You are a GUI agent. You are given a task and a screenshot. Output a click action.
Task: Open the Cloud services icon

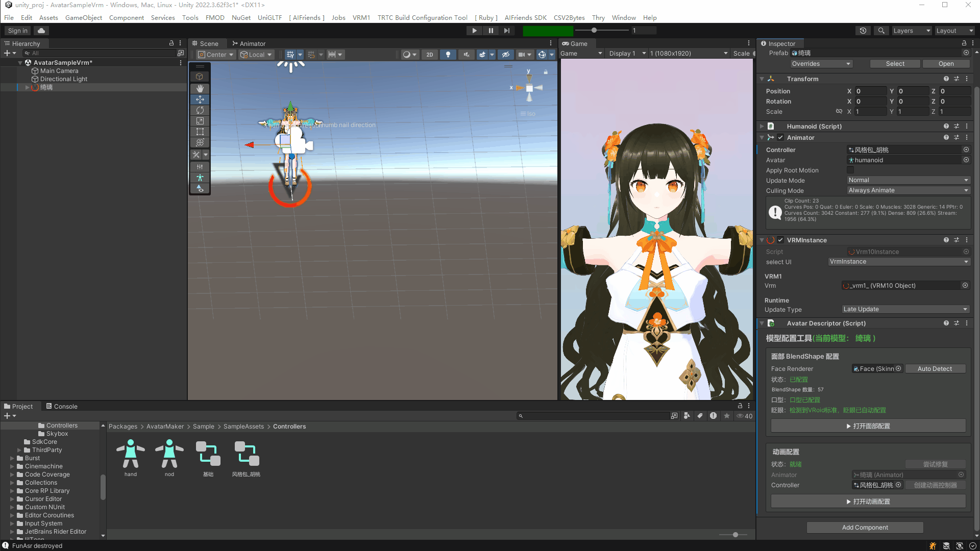(x=41, y=31)
